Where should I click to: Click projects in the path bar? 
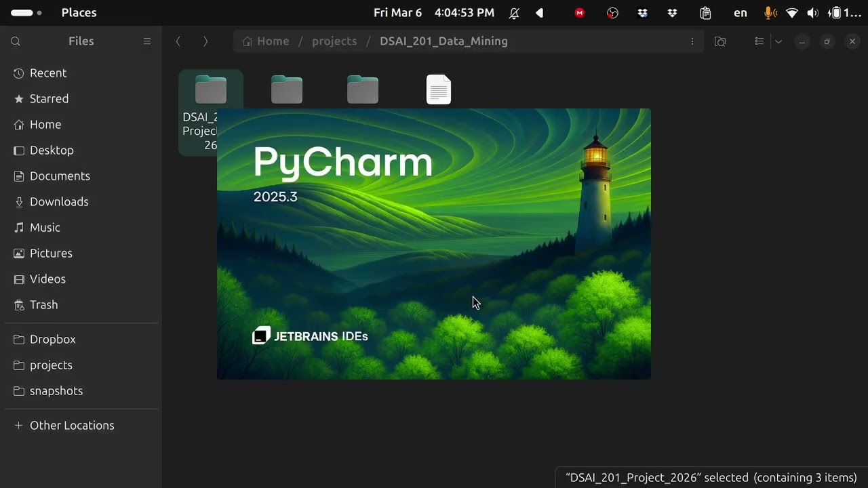point(334,41)
